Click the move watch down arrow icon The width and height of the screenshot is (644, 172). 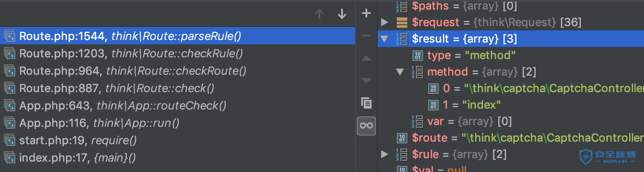click(366, 81)
